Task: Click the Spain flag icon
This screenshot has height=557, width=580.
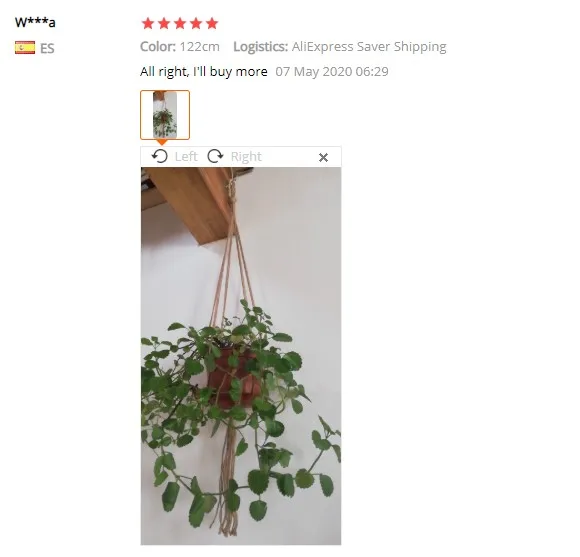Action: tap(25, 48)
